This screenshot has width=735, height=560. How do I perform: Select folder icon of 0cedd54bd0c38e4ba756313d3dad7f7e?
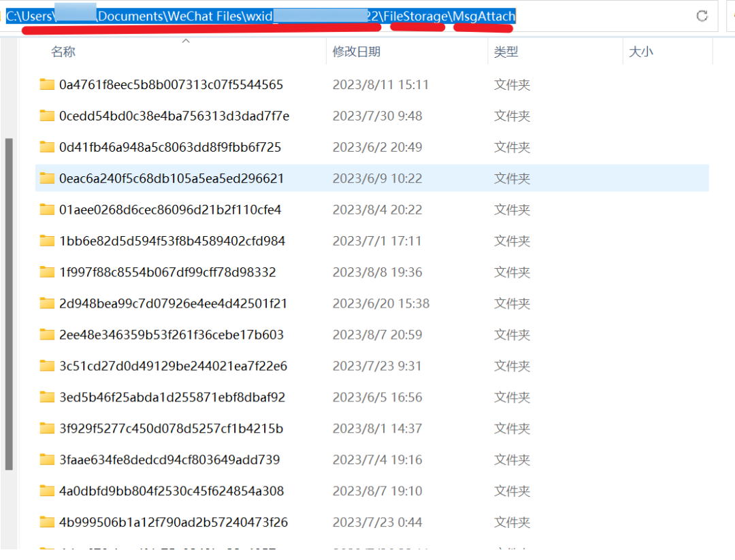pyautogui.click(x=47, y=116)
